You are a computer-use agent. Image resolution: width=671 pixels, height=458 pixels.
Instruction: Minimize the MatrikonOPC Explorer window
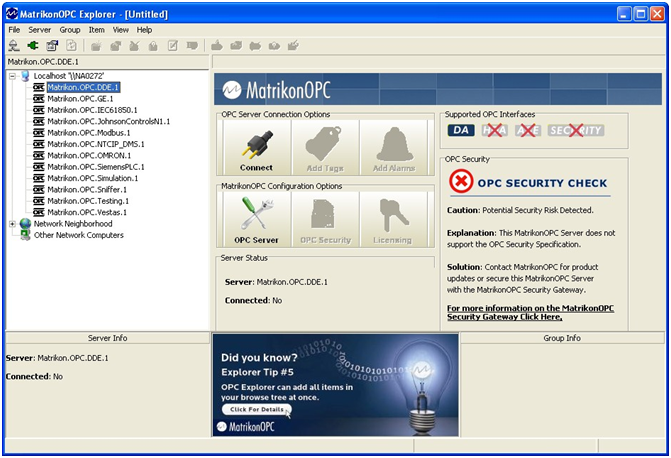[624, 14]
